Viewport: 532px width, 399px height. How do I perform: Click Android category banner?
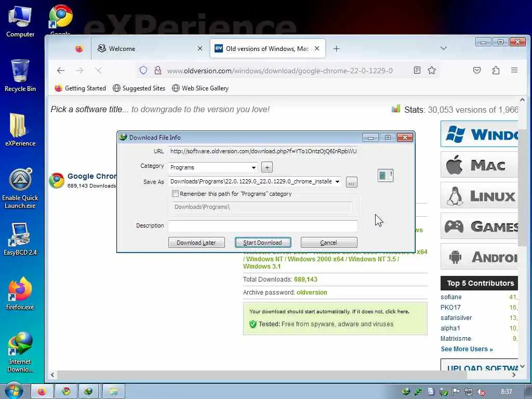479,257
